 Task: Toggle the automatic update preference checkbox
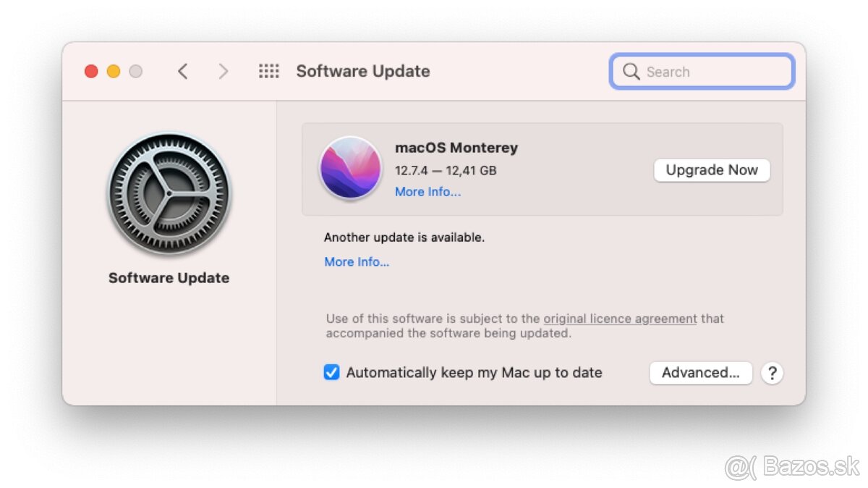click(332, 372)
